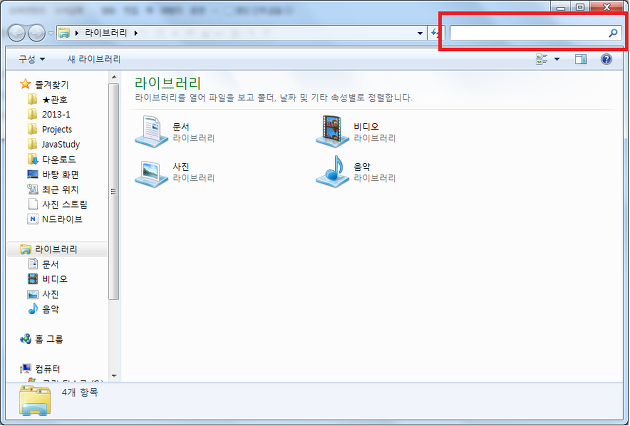Select 비디오 under 라이브러리 in sidebar
Screen dimensions: 630x426
55,279
